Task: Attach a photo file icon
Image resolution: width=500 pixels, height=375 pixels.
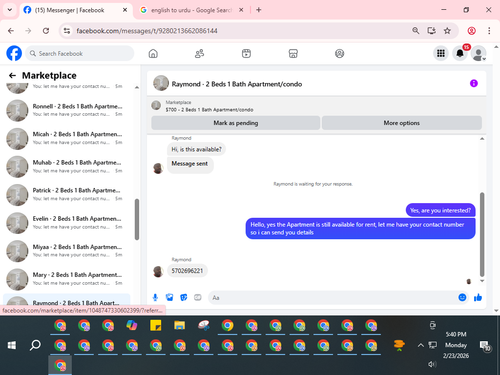Action: point(169,297)
